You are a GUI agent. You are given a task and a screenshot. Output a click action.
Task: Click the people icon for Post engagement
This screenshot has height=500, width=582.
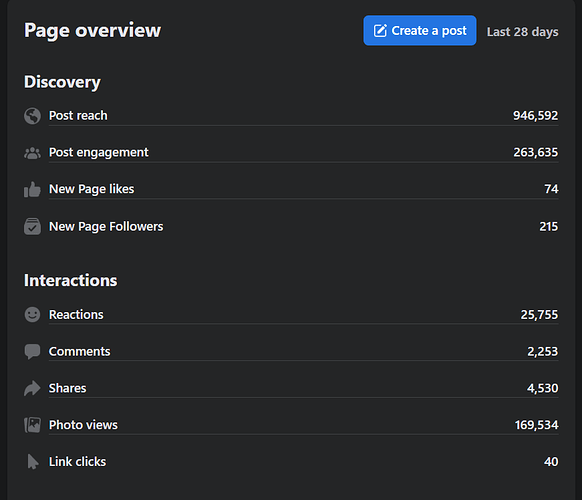click(32, 153)
